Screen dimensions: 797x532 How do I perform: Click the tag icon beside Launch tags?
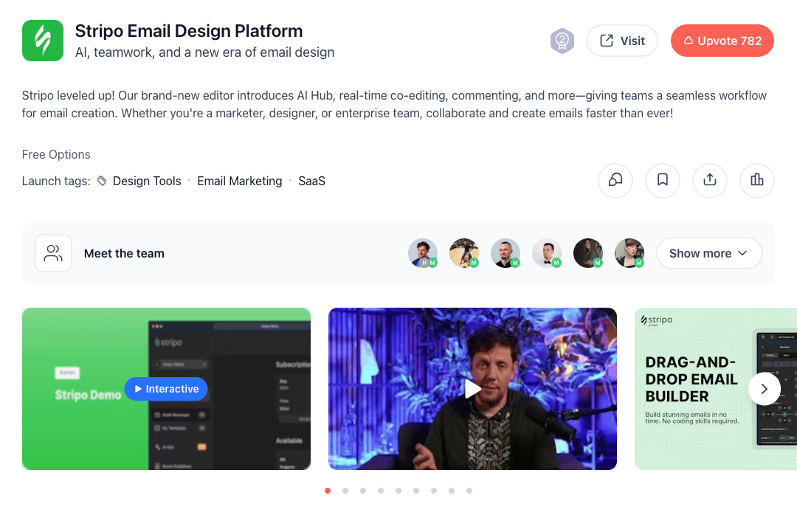click(x=101, y=180)
